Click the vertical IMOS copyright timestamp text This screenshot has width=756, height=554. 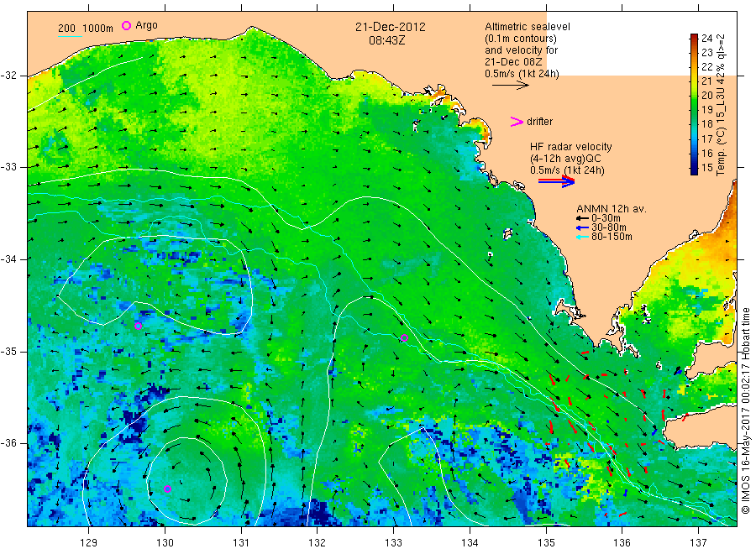click(745, 410)
